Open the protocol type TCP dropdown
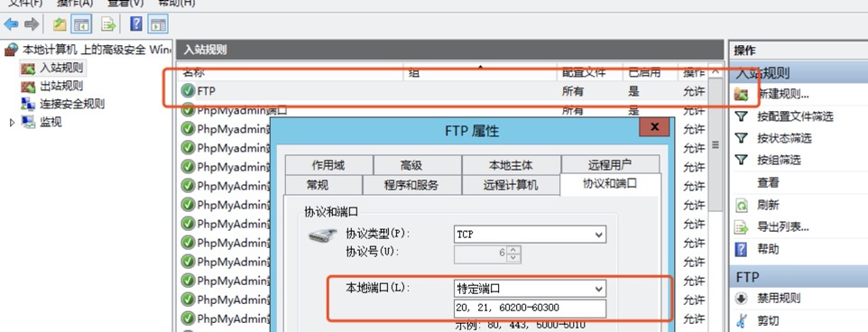 (x=530, y=235)
